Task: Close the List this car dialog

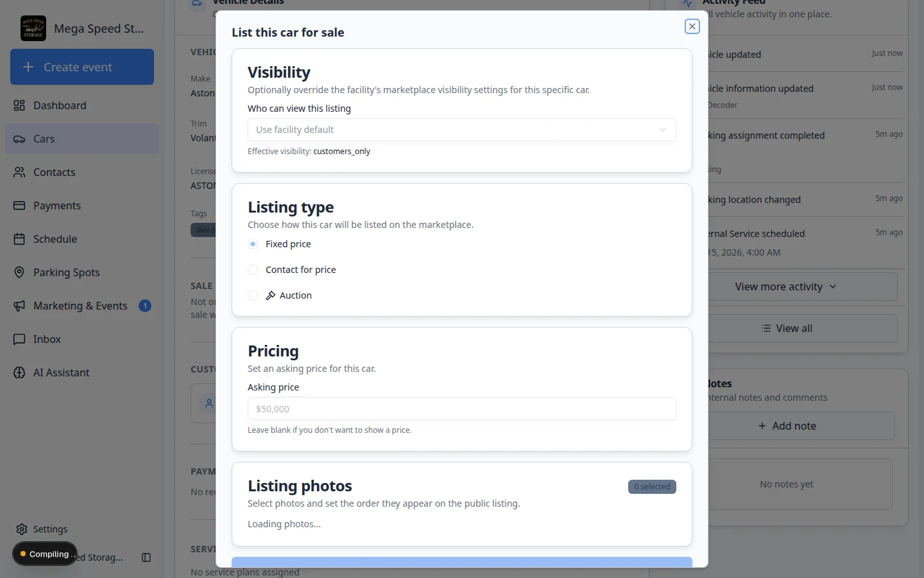Action: [692, 26]
